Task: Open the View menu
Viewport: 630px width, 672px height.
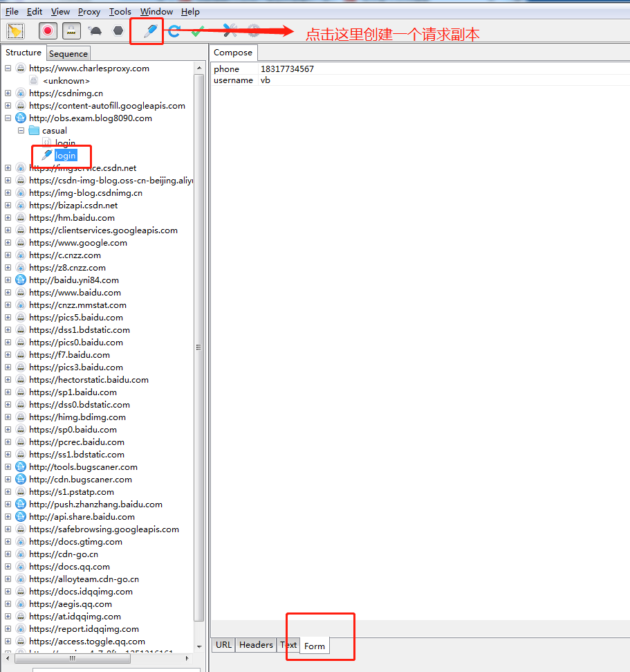Action: (x=60, y=12)
